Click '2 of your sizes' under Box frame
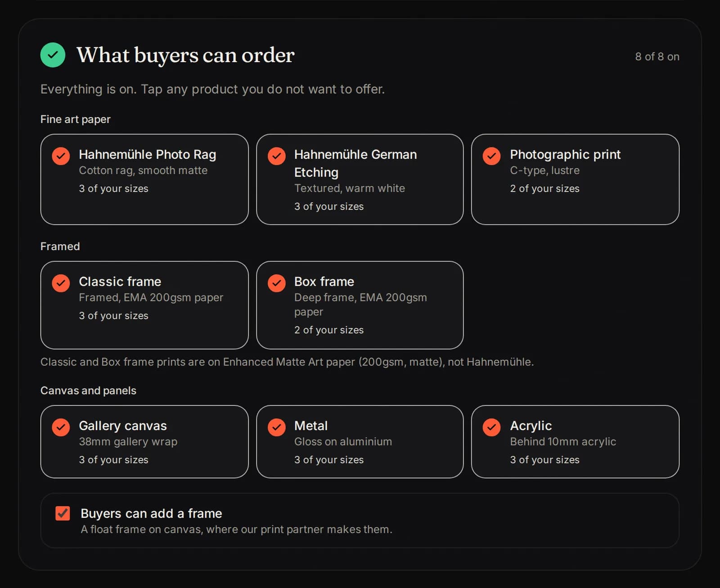720x588 pixels. pyautogui.click(x=329, y=330)
